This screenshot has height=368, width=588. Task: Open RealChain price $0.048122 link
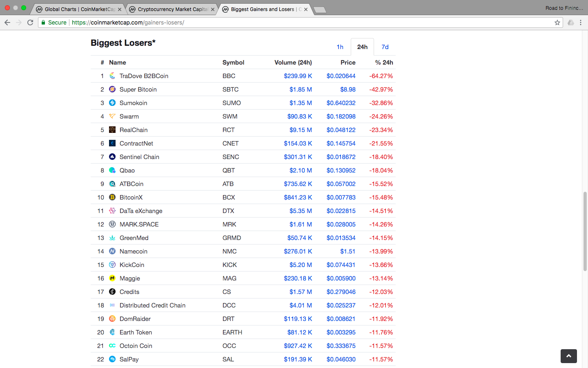tap(341, 130)
